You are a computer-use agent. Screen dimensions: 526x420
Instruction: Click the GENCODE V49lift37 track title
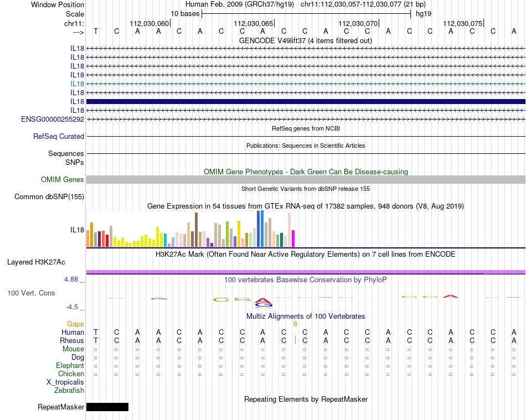tap(305, 40)
